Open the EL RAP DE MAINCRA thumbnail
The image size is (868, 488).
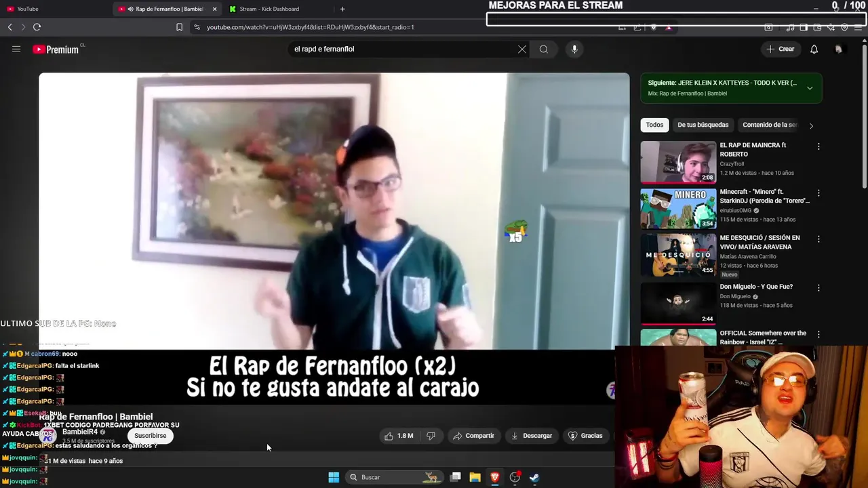pyautogui.click(x=678, y=162)
